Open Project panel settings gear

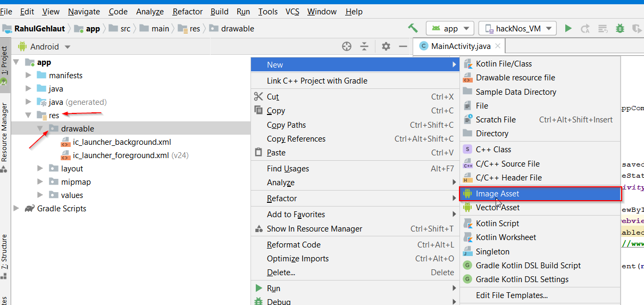coord(386,46)
